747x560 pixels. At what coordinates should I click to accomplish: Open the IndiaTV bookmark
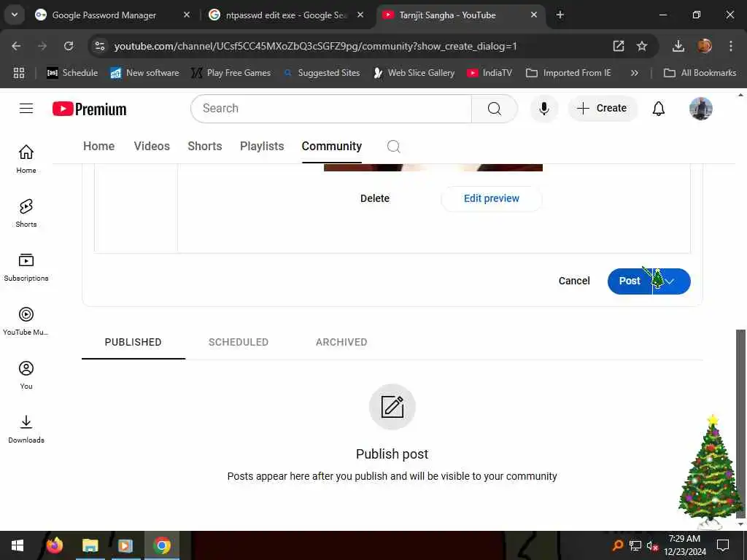pyautogui.click(x=489, y=73)
